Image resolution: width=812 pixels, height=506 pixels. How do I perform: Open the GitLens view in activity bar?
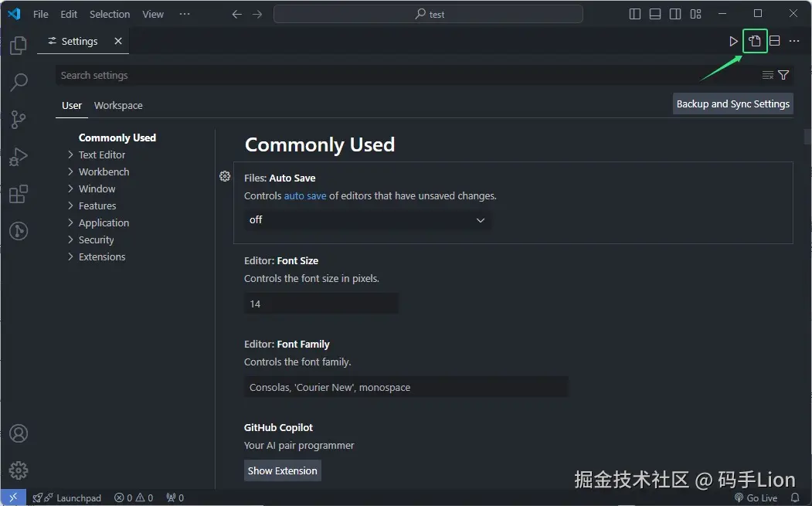[x=18, y=230]
